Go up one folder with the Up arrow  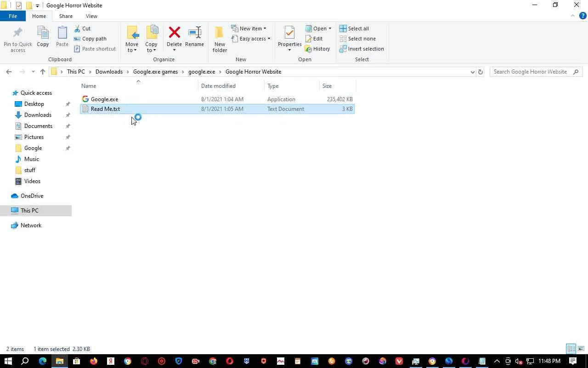tap(43, 72)
